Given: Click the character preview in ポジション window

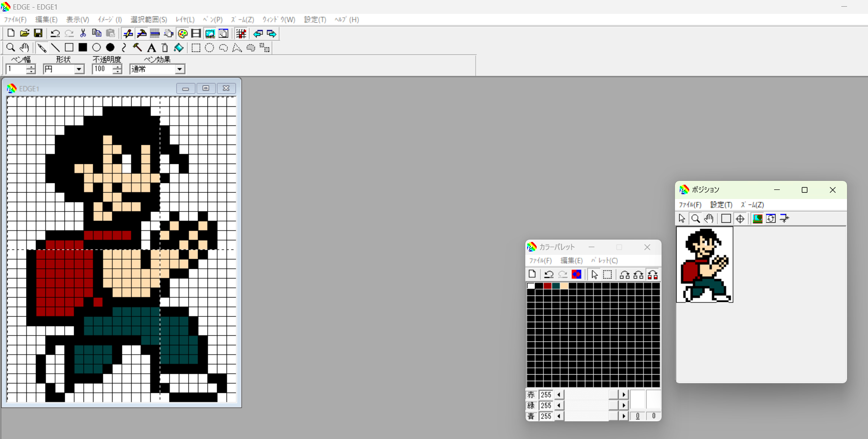Looking at the screenshot, I should click(705, 265).
